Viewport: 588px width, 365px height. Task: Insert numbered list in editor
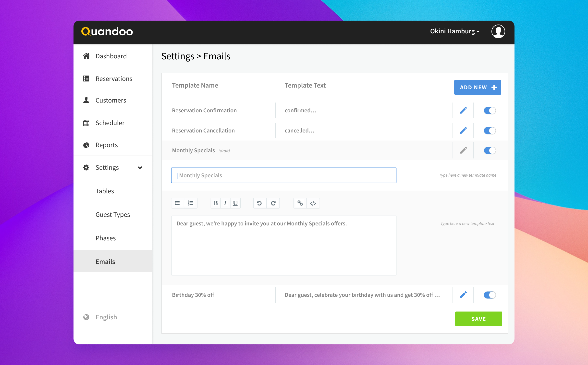(x=191, y=203)
